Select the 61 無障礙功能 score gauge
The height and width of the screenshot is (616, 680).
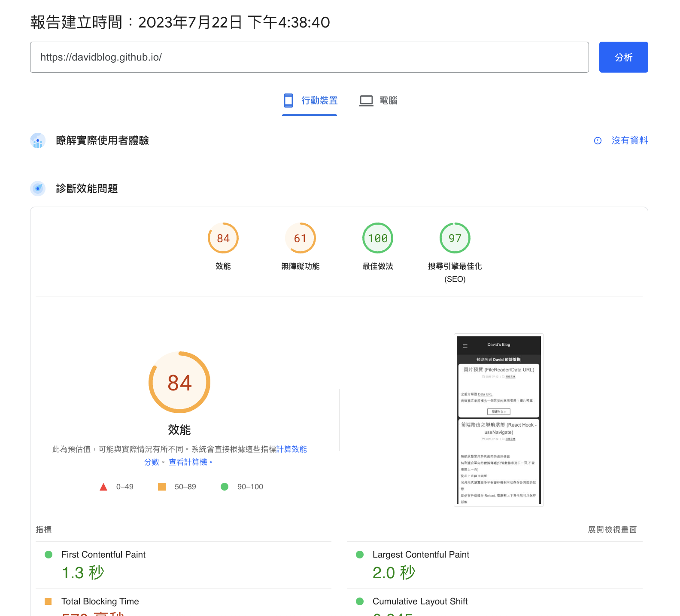(301, 238)
